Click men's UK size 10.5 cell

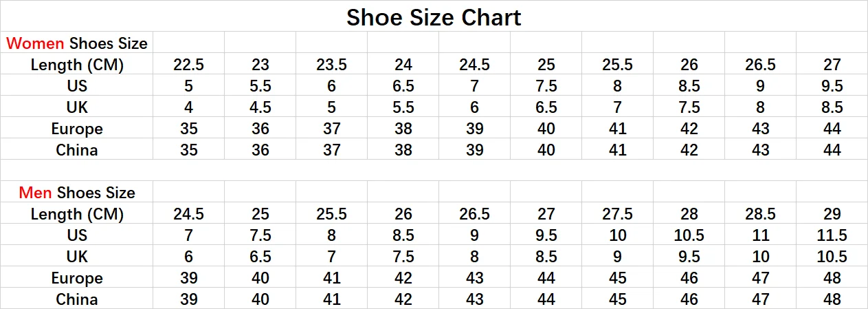(x=832, y=257)
